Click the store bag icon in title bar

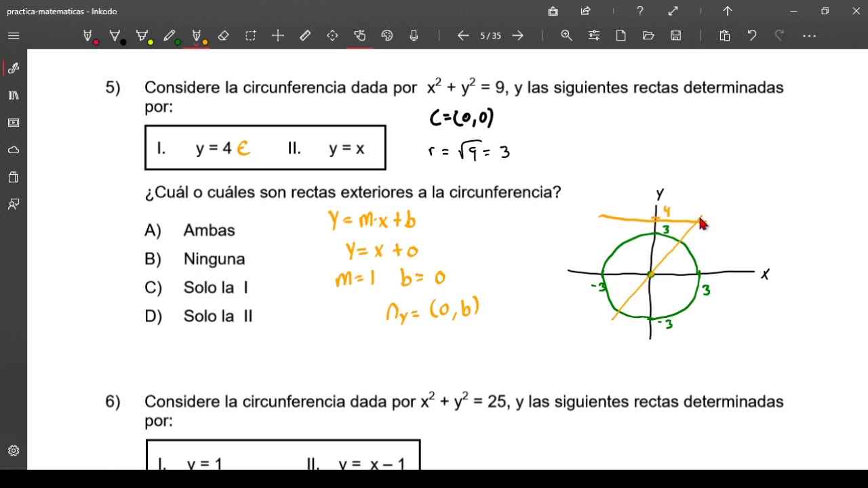click(553, 12)
